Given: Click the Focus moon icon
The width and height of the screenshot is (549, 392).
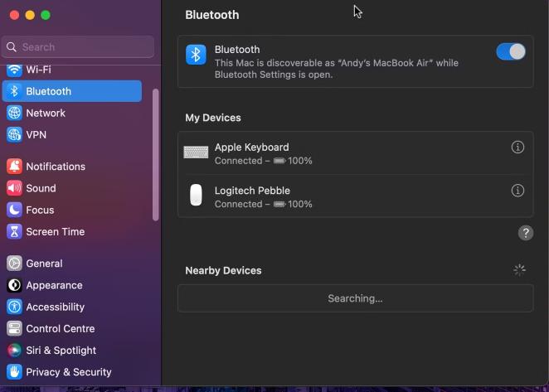Looking at the screenshot, I should (x=14, y=210).
